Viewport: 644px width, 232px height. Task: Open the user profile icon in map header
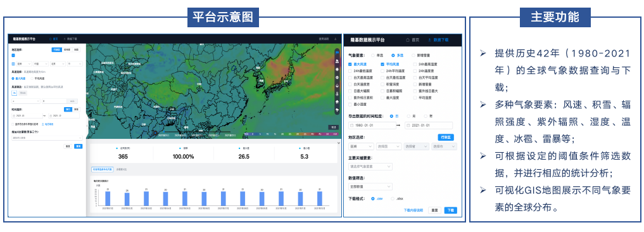point(335,39)
